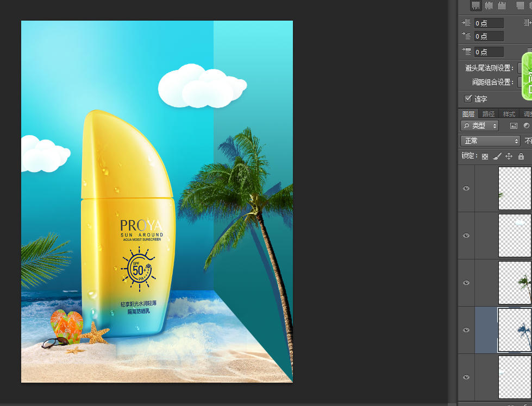Viewport: 532px width, 406px height.
Task: Toggle the 连字 ligatures checkbox
Action: click(468, 99)
